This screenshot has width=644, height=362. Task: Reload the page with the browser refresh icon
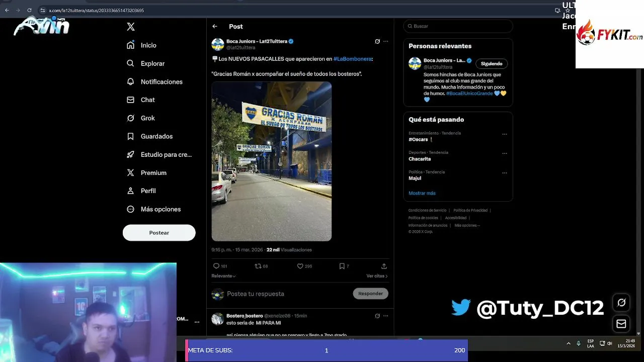pyautogui.click(x=29, y=10)
